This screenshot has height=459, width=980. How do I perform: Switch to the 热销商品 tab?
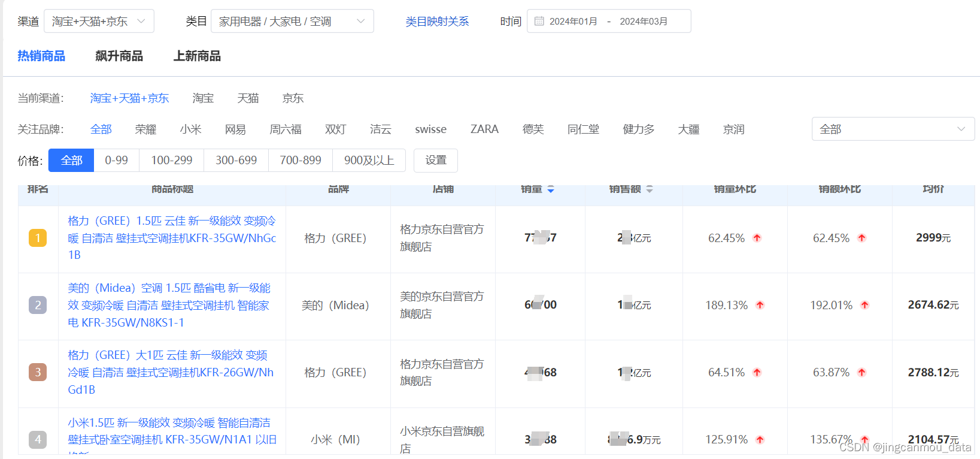click(41, 56)
